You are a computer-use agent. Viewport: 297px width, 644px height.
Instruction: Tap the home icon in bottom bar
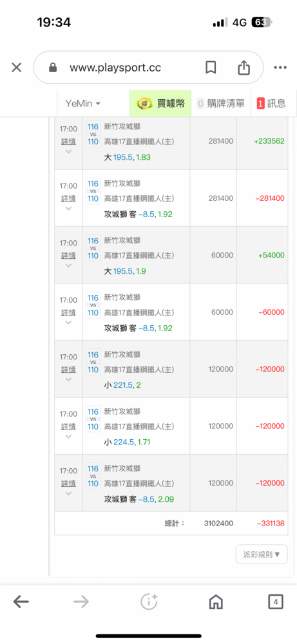coord(216,602)
